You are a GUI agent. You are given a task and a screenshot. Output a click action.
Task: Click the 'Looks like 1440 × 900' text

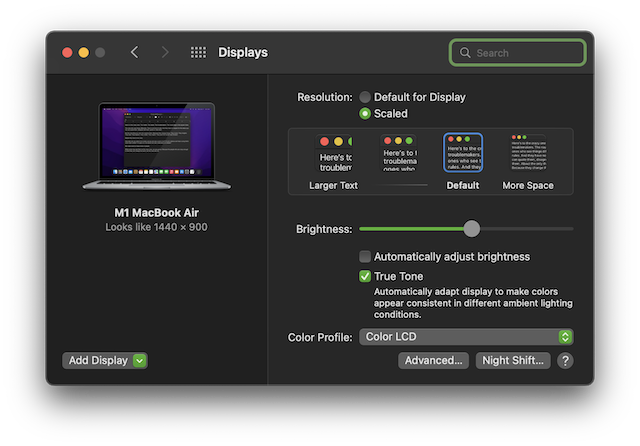coord(156,227)
